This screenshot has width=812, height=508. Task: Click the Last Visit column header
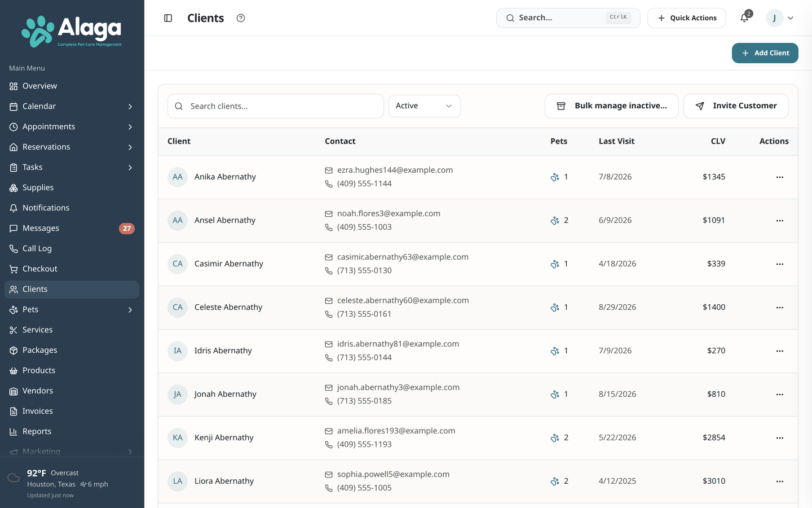pyautogui.click(x=616, y=142)
